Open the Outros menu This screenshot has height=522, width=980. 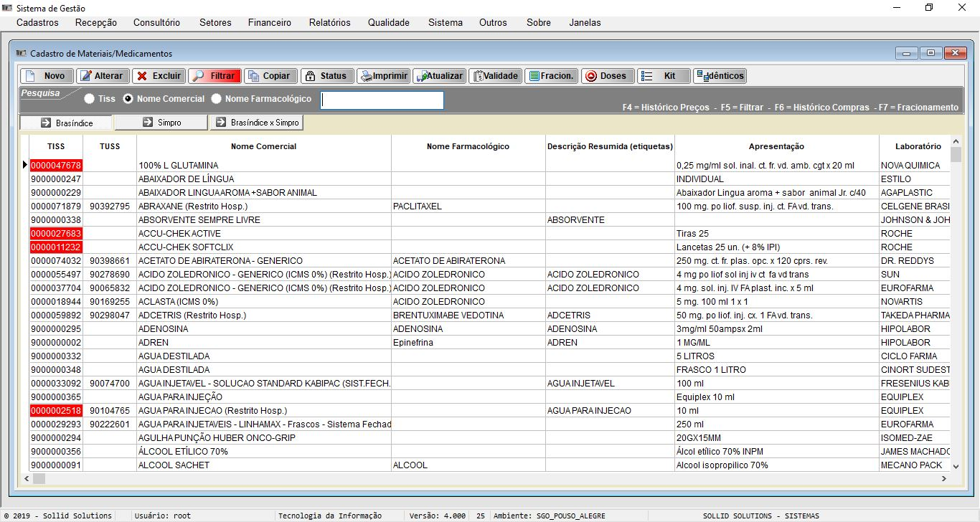point(493,22)
